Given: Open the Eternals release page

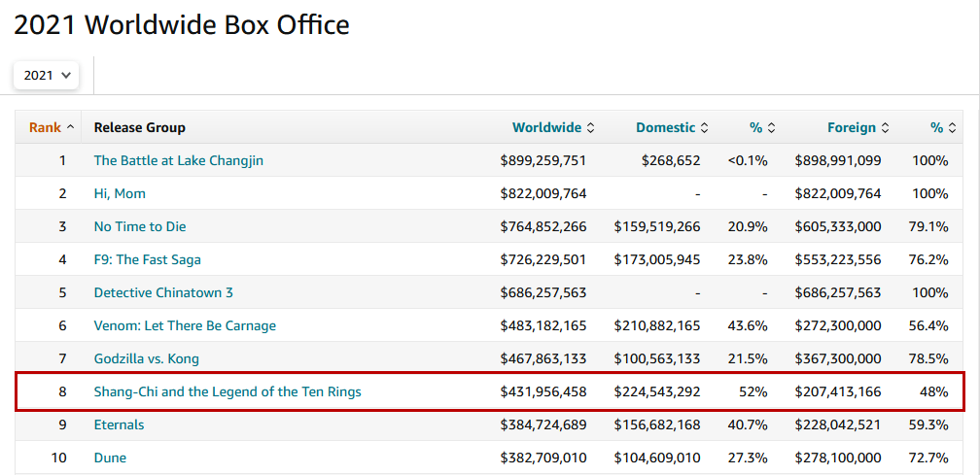Looking at the screenshot, I should [119, 424].
